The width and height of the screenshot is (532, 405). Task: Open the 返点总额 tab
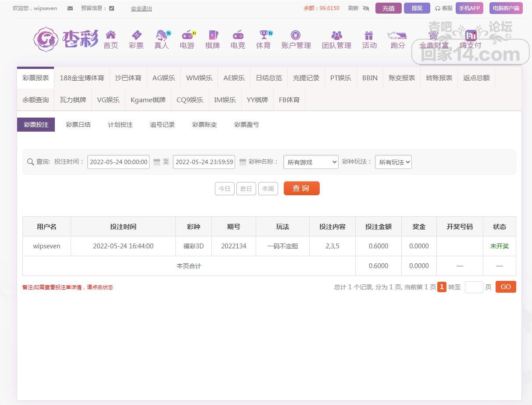[x=476, y=78]
